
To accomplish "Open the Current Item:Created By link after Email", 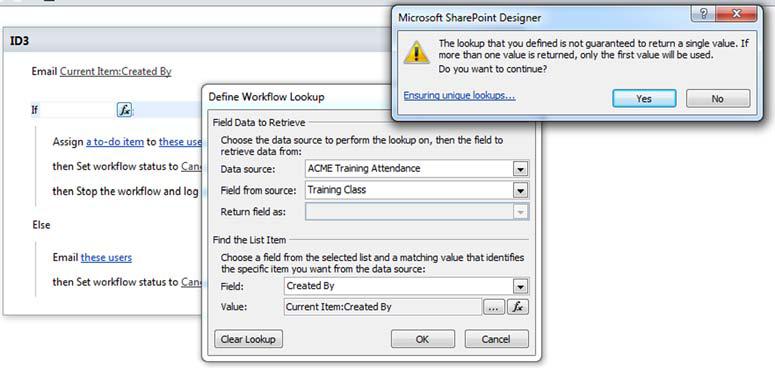I will pyautogui.click(x=116, y=72).
